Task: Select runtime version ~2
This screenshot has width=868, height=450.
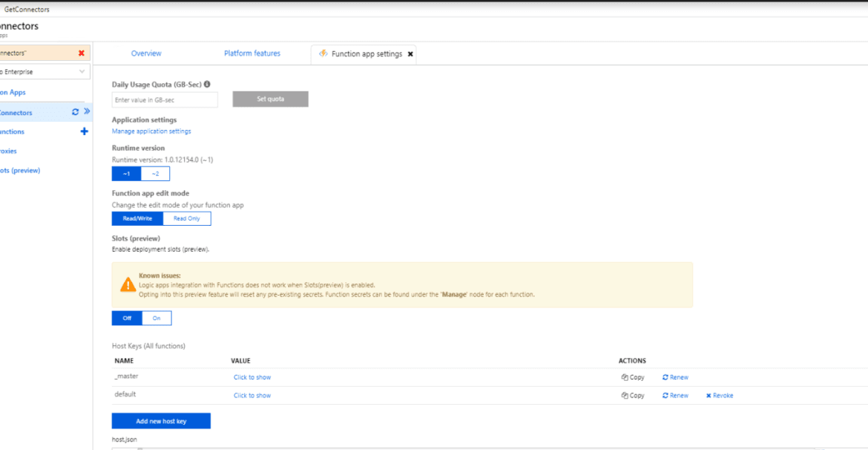Action: click(x=156, y=174)
